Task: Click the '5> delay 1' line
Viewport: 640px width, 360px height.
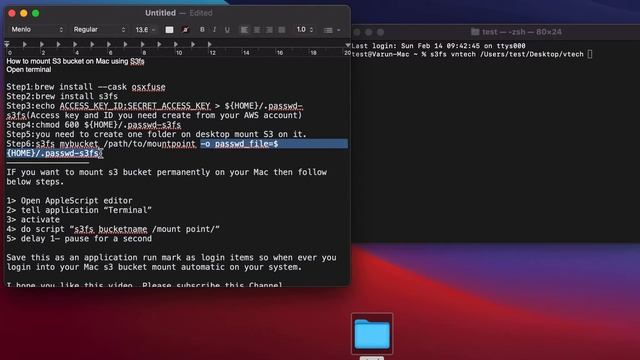Action: coord(79,239)
